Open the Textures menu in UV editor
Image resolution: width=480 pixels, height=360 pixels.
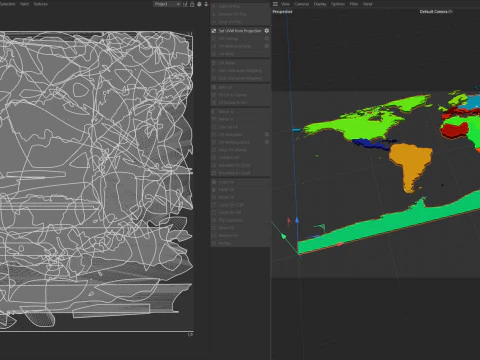click(x=40, y=4)
